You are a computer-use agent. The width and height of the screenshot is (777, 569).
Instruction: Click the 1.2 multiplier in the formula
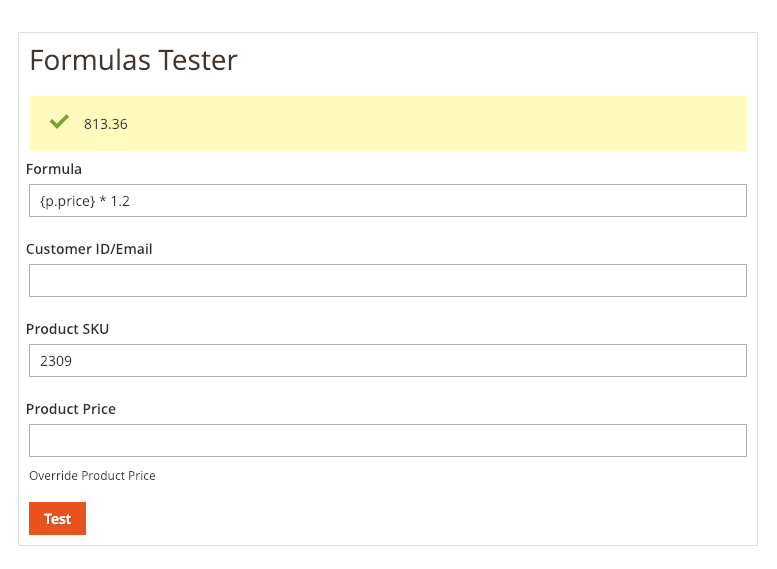(120, 201)
